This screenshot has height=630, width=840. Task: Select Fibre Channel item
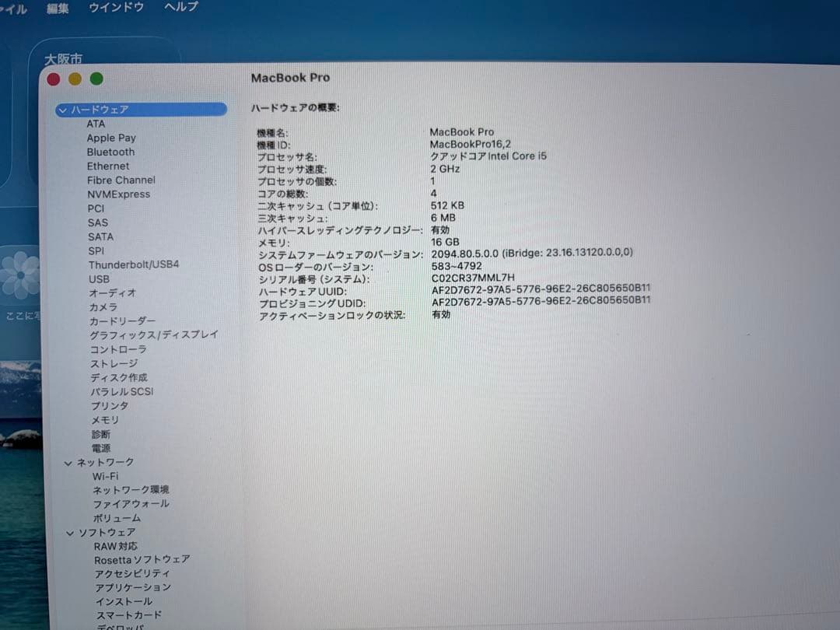pos(121,180)
